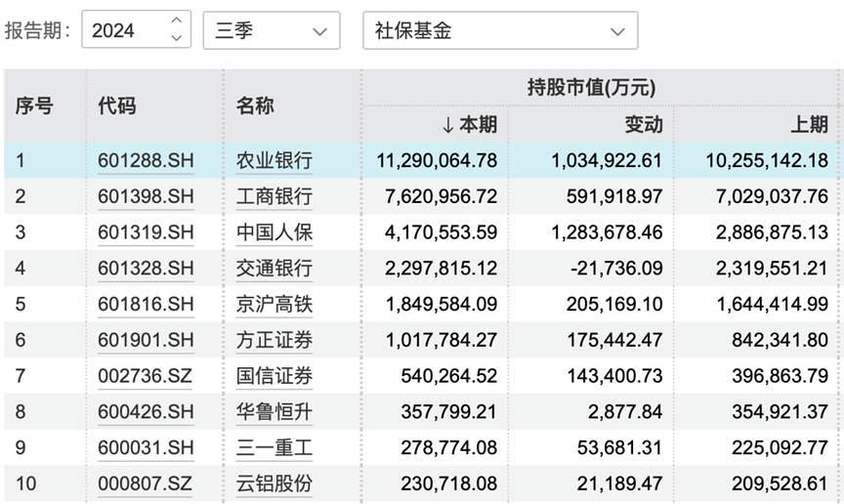Sort by 上期 column header
Screen dimensions: 844x504
coord(808,124)
